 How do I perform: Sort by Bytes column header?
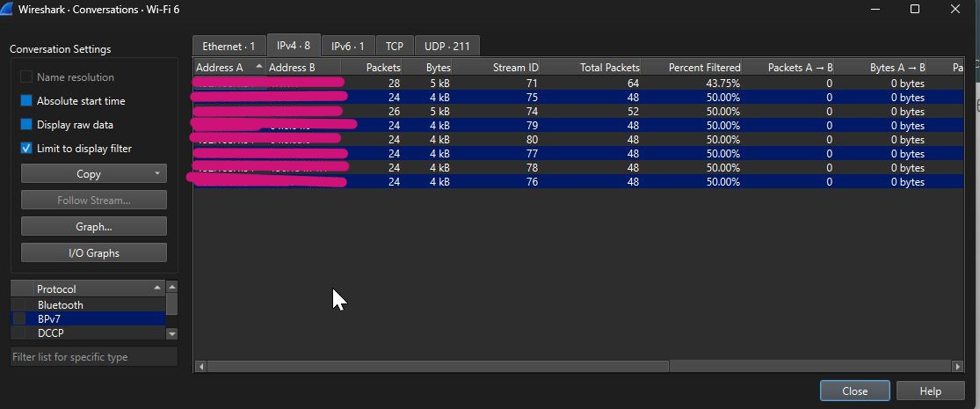(x=427, y=67)
